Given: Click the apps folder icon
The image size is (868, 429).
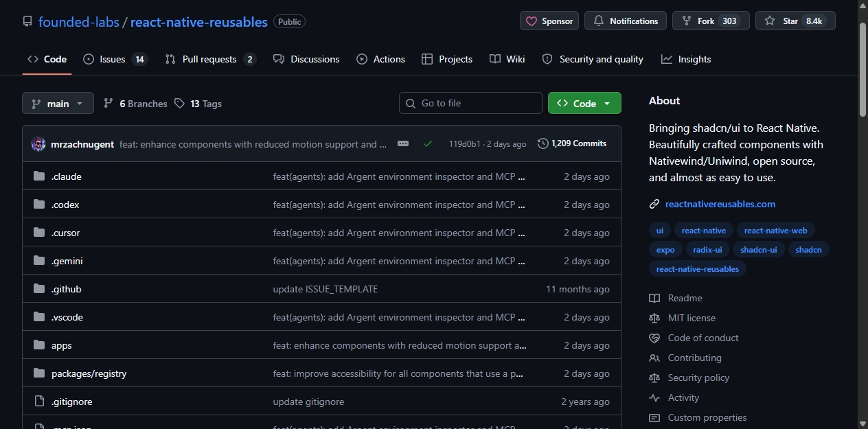Looking at the screenshot, I should tap(39, 345).
